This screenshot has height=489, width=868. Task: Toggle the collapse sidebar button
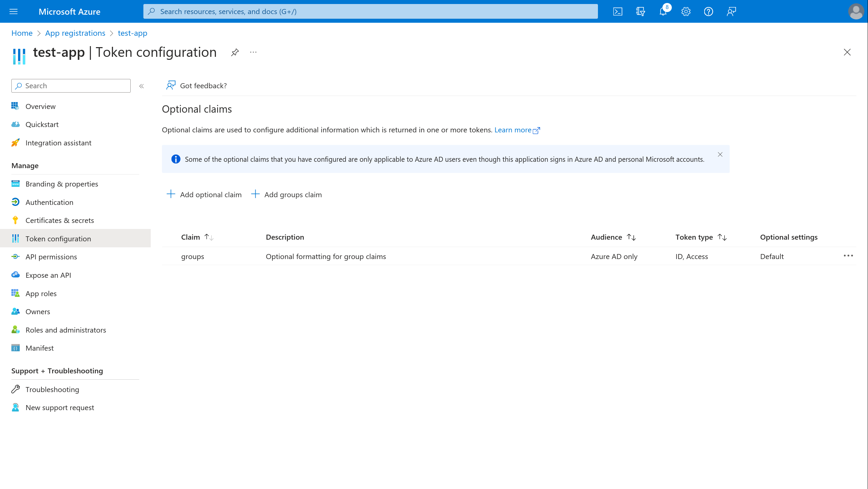[x=141, y=85]
